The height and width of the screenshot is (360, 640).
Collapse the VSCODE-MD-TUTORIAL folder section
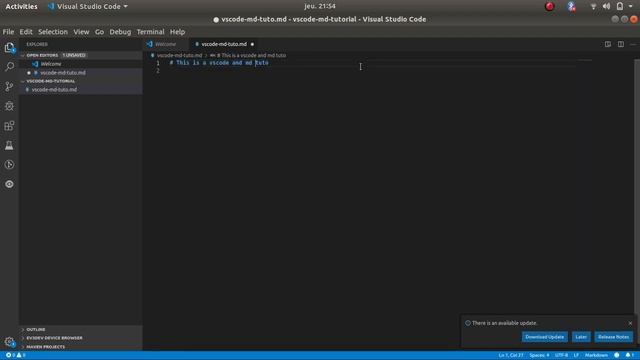pyautogui.click(x=51, y=81)
